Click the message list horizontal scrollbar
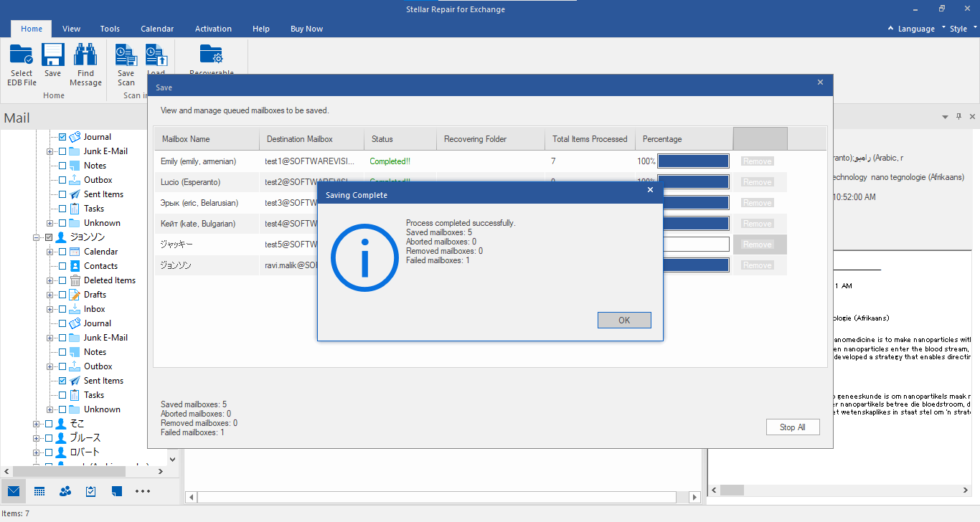 coord(438,497)
